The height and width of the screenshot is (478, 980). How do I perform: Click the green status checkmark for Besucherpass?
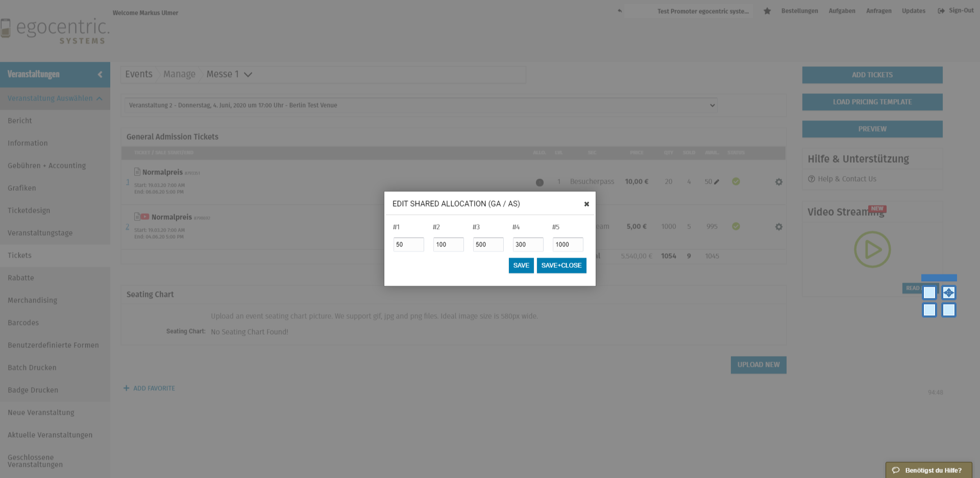tap(736, 182)
